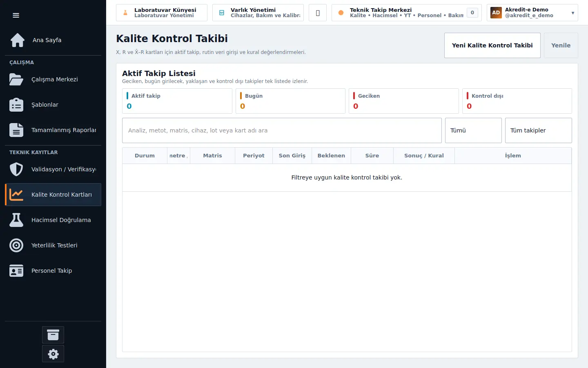Click the Durum column header

click(145, 156)
